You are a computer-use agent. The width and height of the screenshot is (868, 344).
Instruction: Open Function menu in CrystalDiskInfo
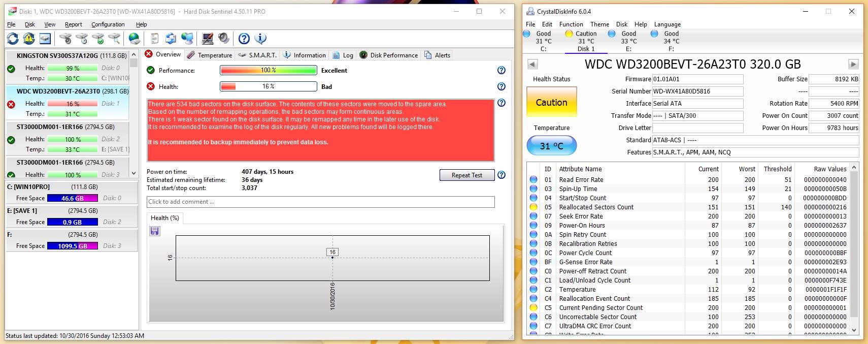(571, 24)
